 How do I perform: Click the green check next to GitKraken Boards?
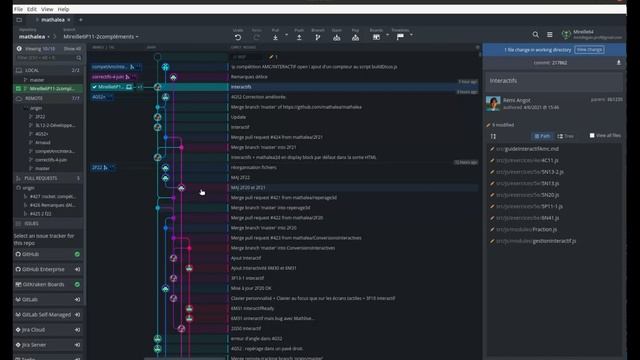[77, 284]
